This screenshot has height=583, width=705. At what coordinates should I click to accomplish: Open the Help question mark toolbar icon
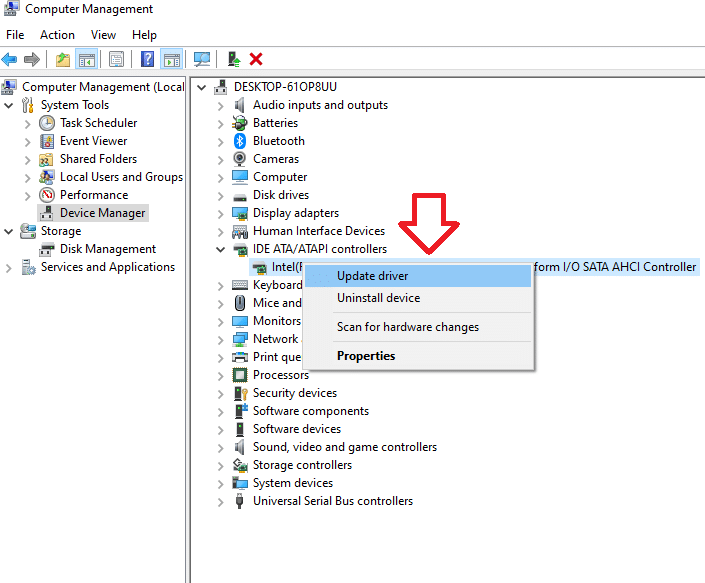(147, 59)
